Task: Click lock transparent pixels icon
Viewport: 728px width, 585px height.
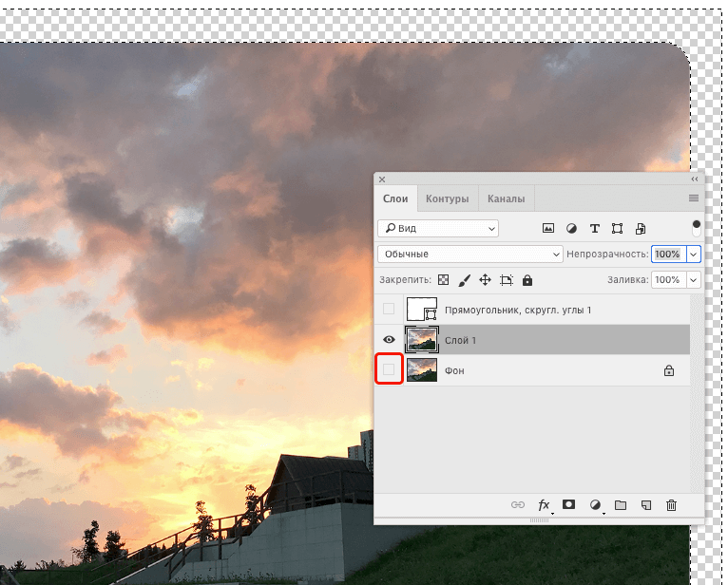Action: (x=443, y=280)
